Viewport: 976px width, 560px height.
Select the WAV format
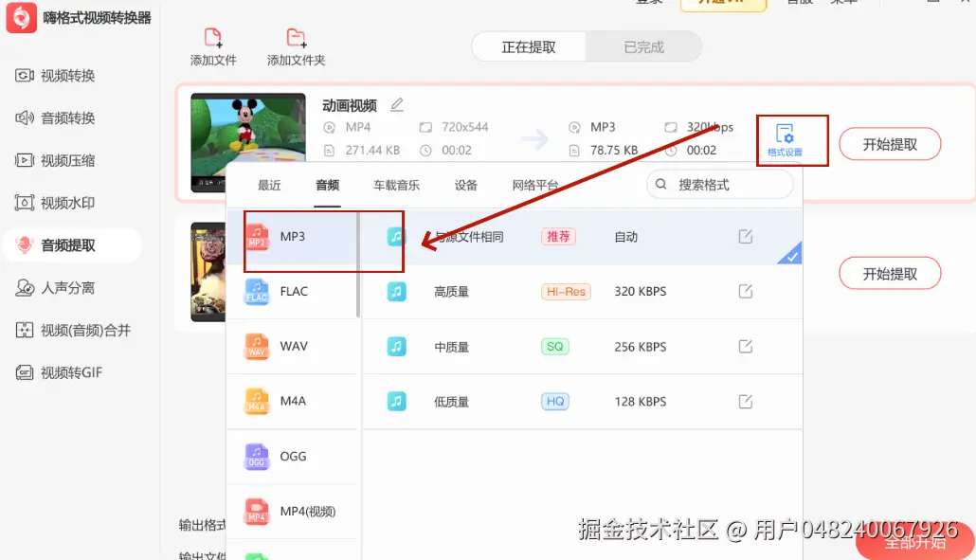pos(291,347)
